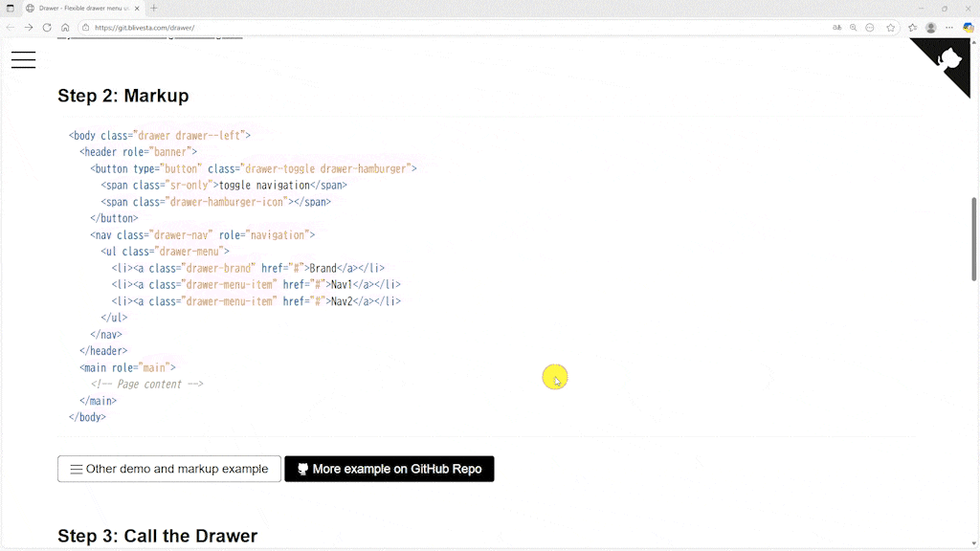Open a new tab with plus button
980x551 pixels.
point(153,8)
